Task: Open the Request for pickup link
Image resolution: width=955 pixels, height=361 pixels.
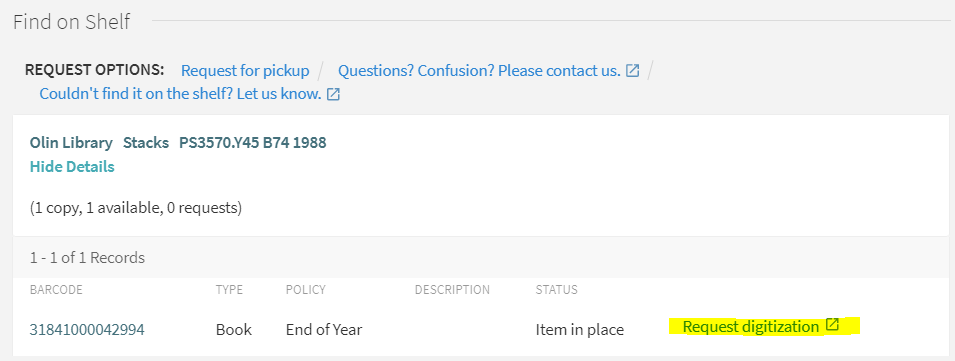Action: coord(245,71)
